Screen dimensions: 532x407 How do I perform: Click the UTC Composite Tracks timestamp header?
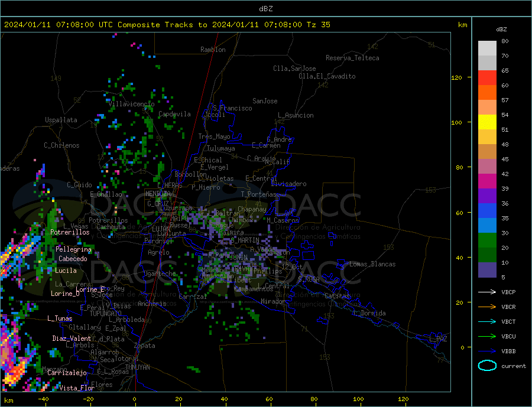167,25
